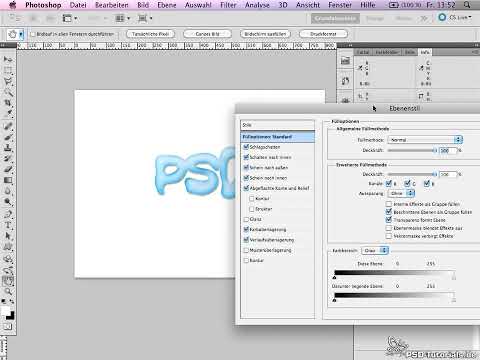The image size is (480, 360).
Task: Select the Clone Stamp tool
Action: [x=8, y=148]
